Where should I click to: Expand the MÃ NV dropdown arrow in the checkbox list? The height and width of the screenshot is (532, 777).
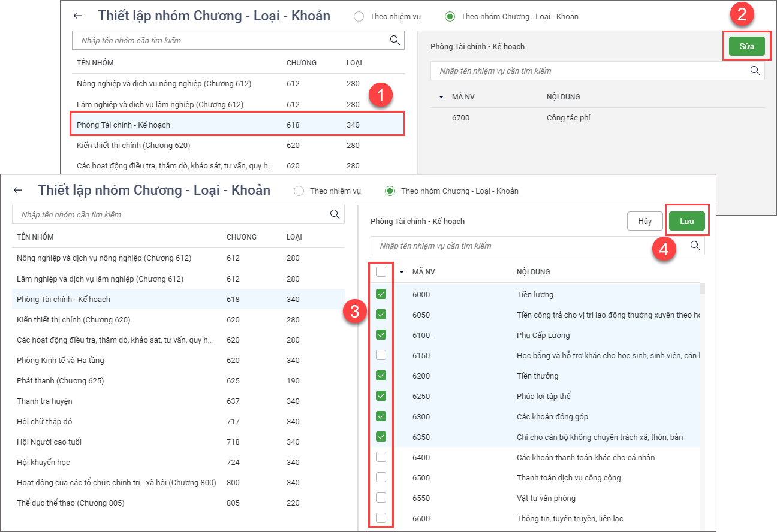point(402,272)
